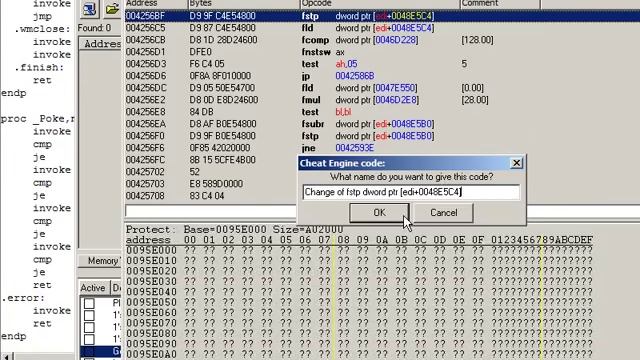This screenshot has width=640, height=360.
Task: Select disassembly row 00425708
Action: [x=211, y=196]
